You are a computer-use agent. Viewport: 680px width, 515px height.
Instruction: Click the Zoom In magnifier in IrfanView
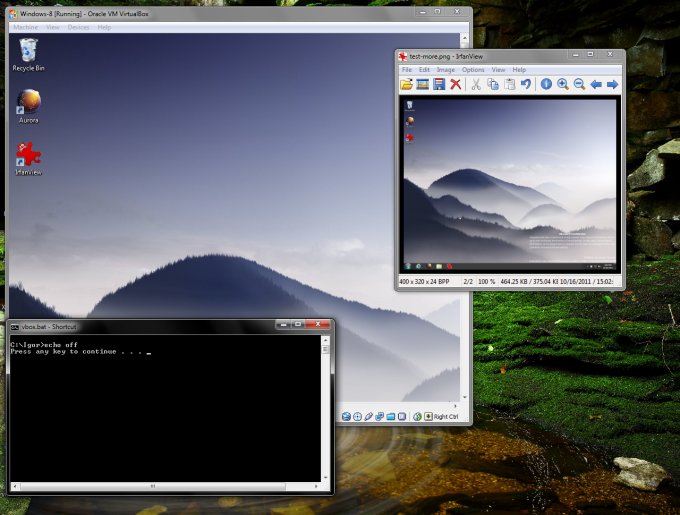(563, 84)
